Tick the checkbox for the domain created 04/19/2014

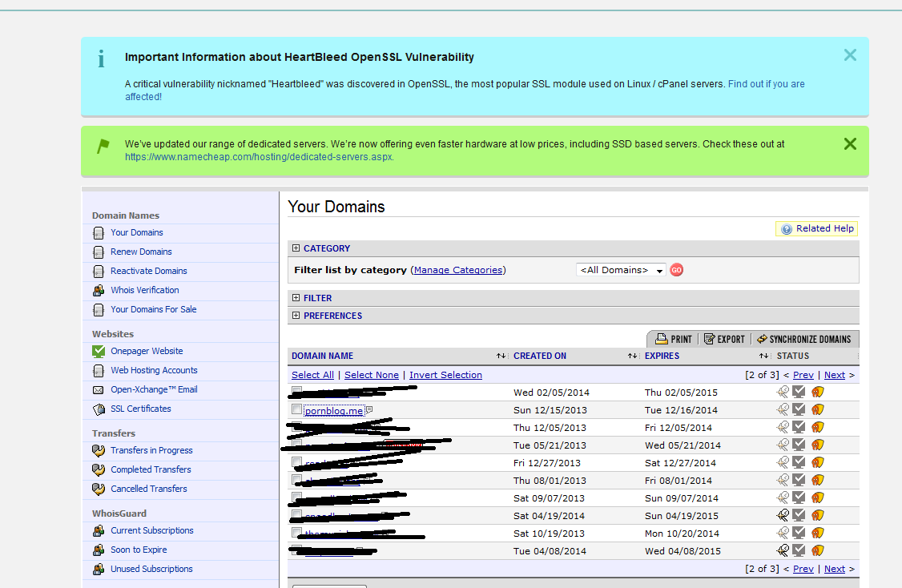point(297,515)
